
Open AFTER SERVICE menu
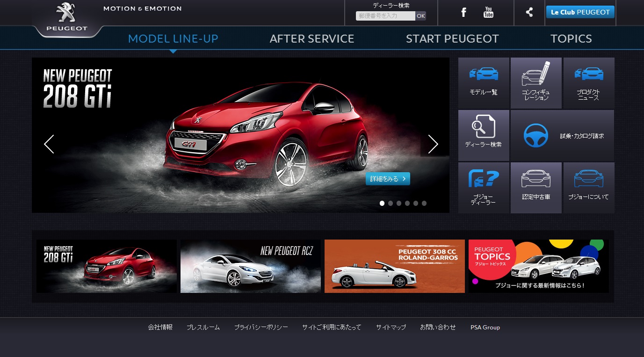[x=312, y=39]
